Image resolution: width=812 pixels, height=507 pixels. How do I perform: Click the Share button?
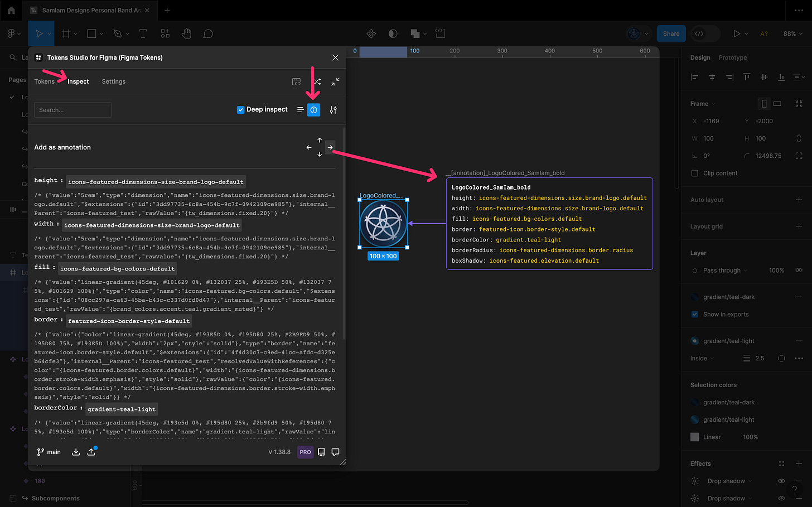coord(671,33)
